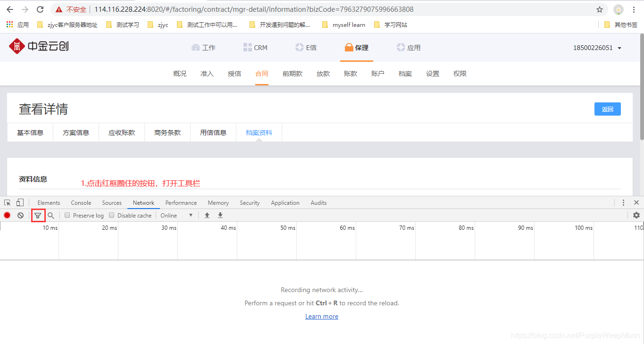Screen dimensions: 644x344
Task: Clear the network log
Action: tap(20, 215)
